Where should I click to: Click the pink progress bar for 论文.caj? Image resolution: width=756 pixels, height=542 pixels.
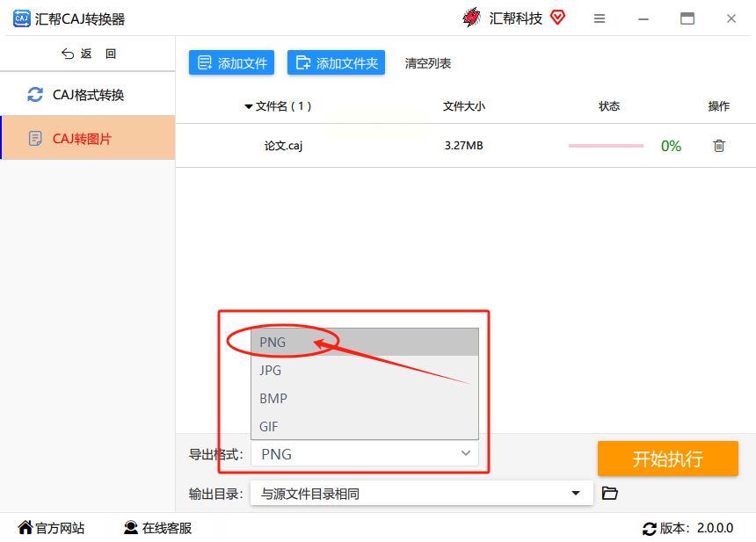pos(606,146)
